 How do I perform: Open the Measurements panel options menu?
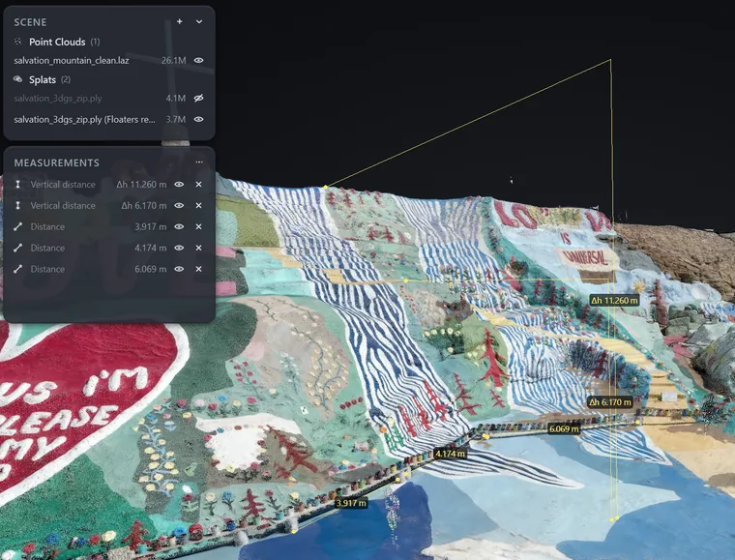[199, 162]
